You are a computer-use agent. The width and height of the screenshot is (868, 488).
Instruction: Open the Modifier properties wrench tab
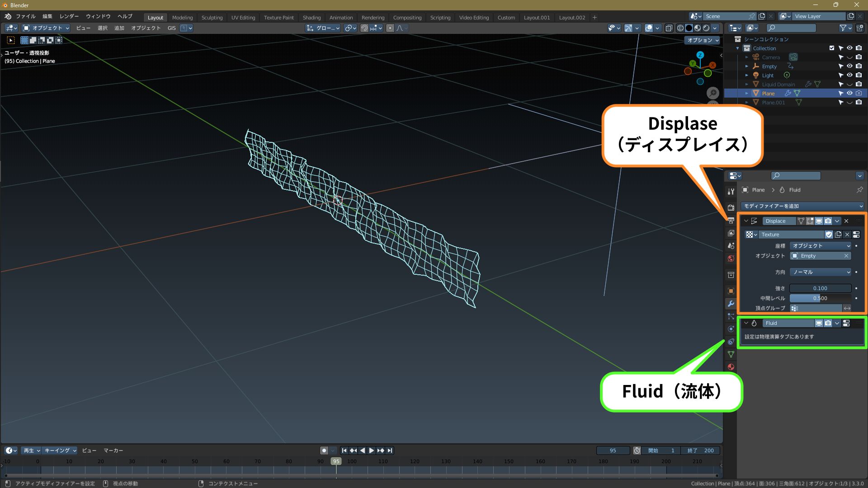[731, 304]
